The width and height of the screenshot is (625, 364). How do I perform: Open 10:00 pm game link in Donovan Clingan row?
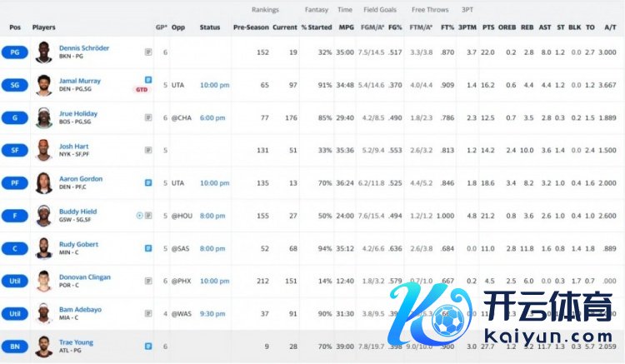(x=214, y=282)
